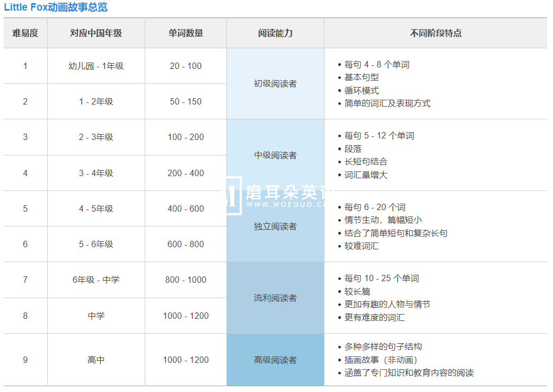The height and width of the screenshot is (392, 553).
Task: Select the 阅读能力 column header
Action: point(275,33)
